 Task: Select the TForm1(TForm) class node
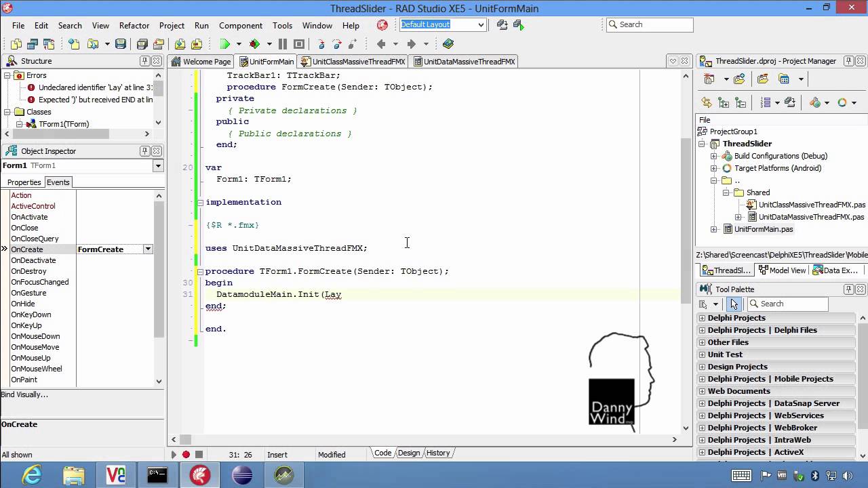point(64,124)
